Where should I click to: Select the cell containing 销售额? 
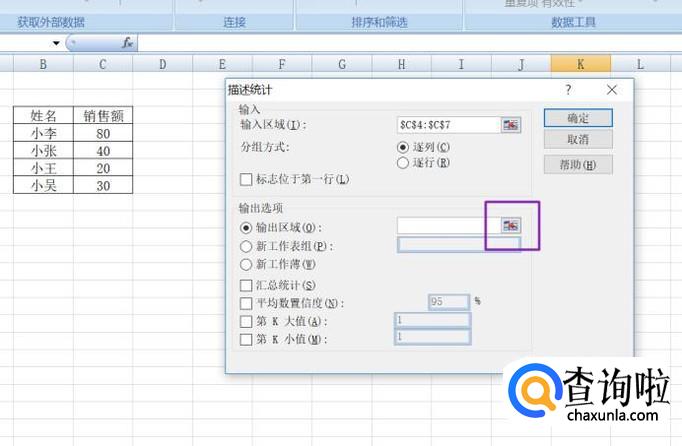(103, 116)
